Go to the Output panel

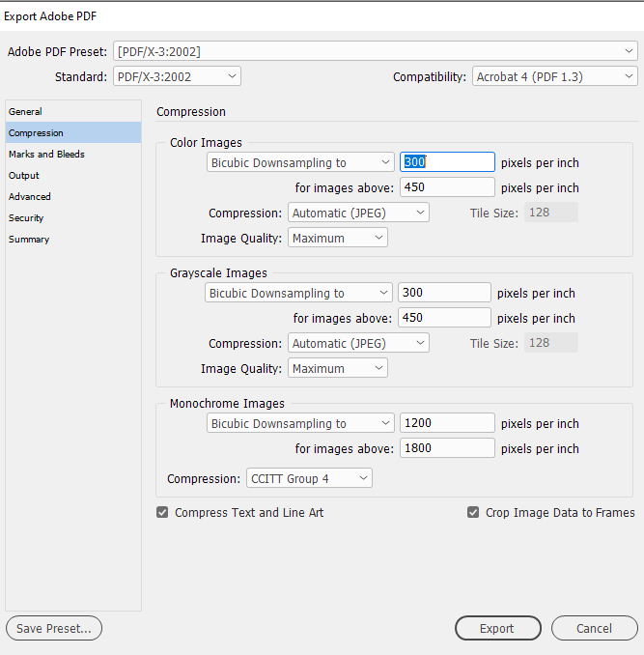(x=73, y=176)
